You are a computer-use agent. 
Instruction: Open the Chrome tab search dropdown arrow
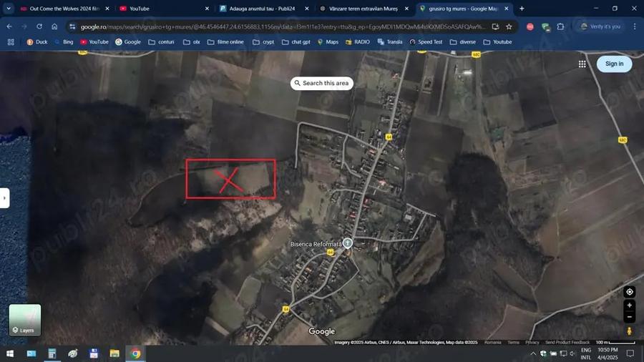point(8,8)
